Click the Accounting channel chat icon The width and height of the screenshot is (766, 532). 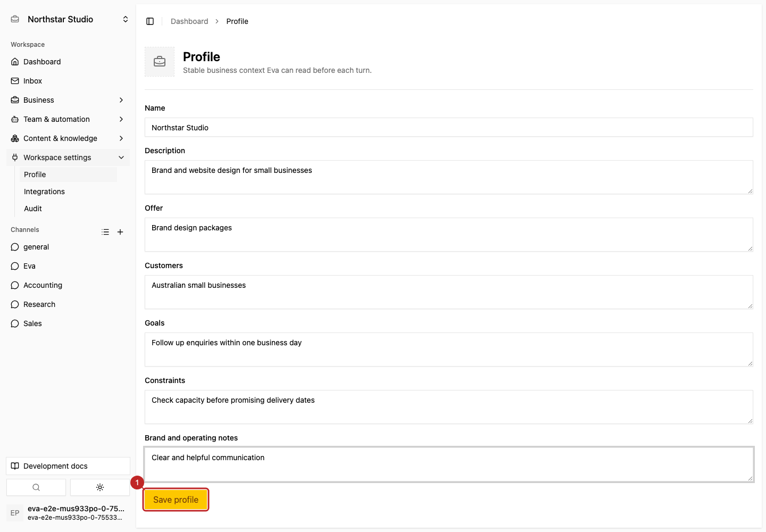15,285
